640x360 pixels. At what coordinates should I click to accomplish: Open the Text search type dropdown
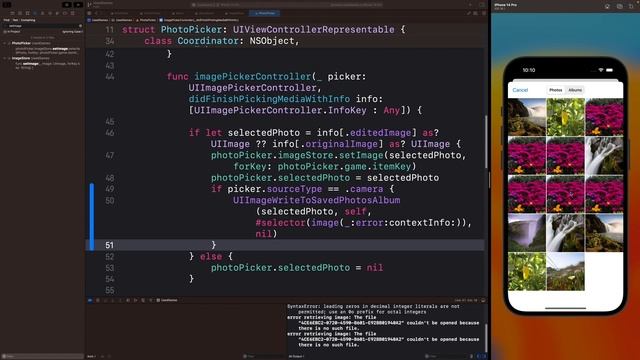coord(16,20)
